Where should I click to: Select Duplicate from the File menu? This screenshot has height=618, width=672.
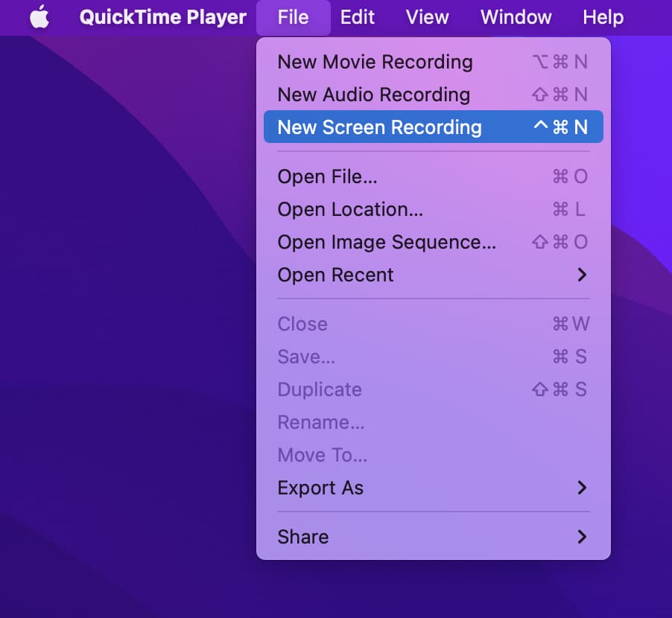pyautogui.click(x=319, y=389)
